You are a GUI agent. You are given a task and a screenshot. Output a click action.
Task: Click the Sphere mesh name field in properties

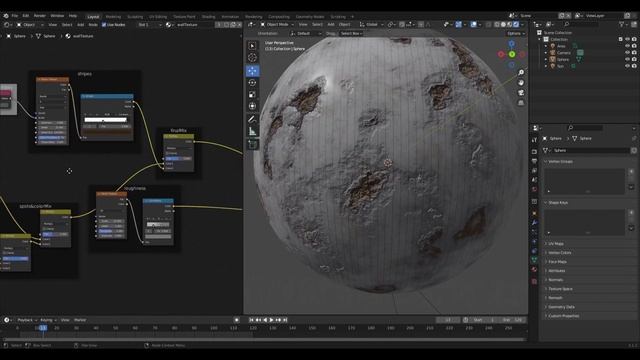590,150
